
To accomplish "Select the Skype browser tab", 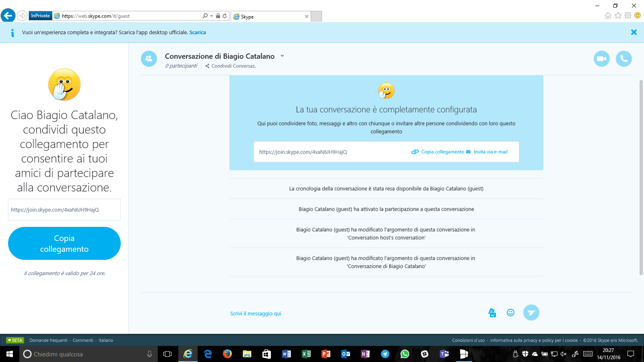I will point(270,16).
